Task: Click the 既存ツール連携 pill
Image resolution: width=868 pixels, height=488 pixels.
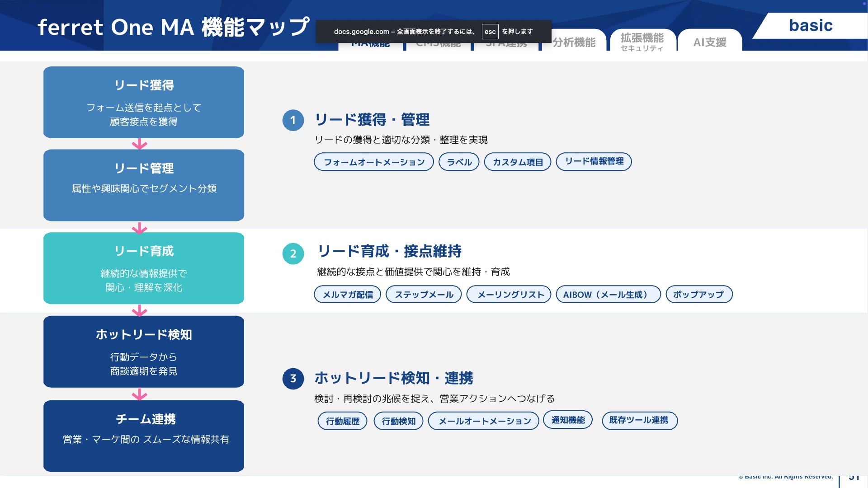Action: pos(639,421)
